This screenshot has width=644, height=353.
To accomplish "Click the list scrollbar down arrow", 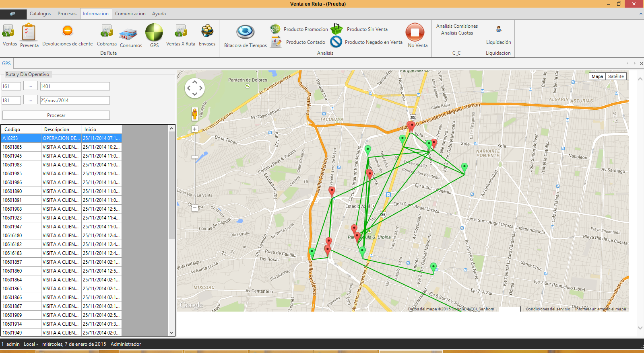I will click(172, 333).
